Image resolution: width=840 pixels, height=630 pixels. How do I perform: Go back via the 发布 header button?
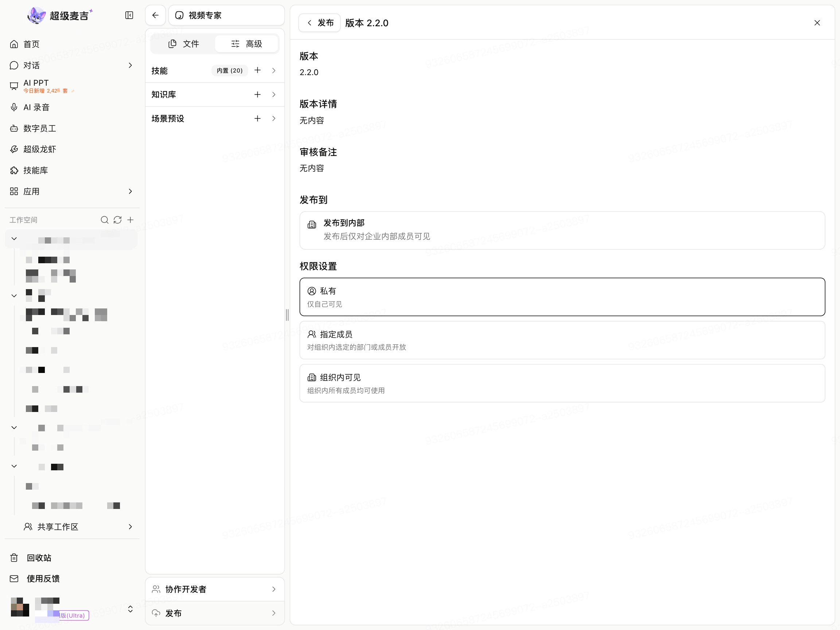tap(319, 23)
